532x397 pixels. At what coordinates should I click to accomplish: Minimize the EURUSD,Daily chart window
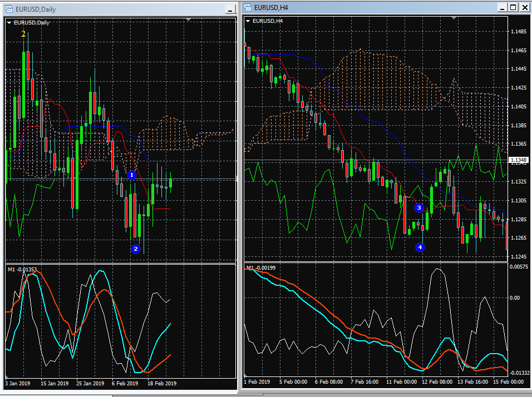pyautogui.click(x=230, y=9)
